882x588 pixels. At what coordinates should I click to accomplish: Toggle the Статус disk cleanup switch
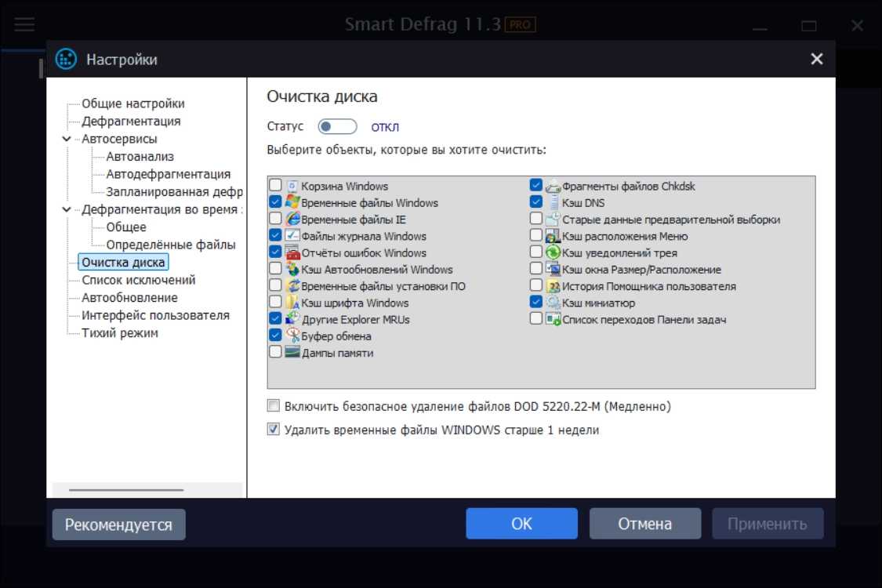pos(337,126)
